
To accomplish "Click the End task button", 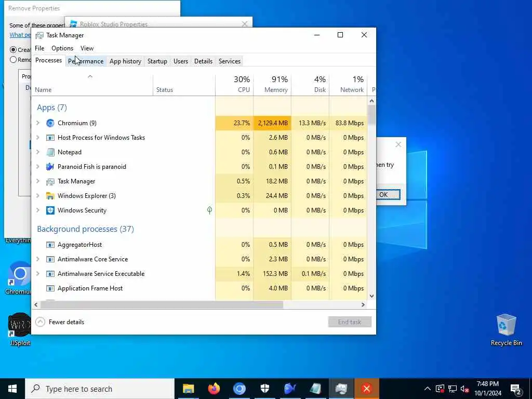I will pyautogui.click(x=350, y=322).
